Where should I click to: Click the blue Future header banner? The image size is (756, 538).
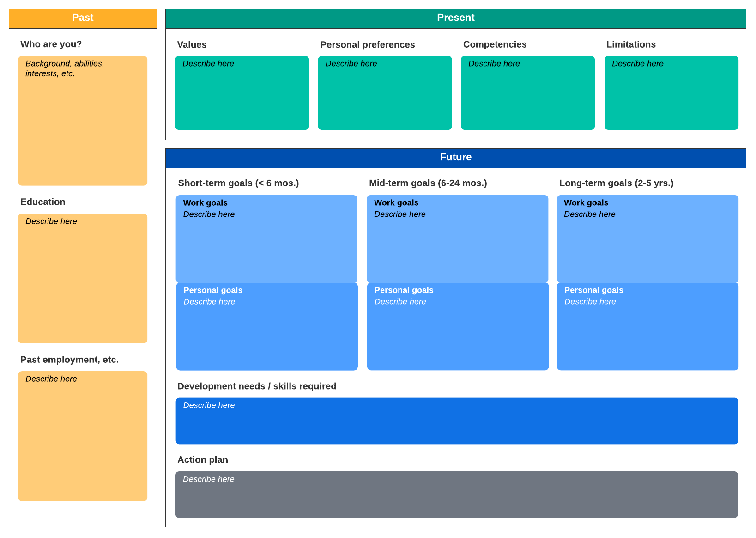pos(455,158)
